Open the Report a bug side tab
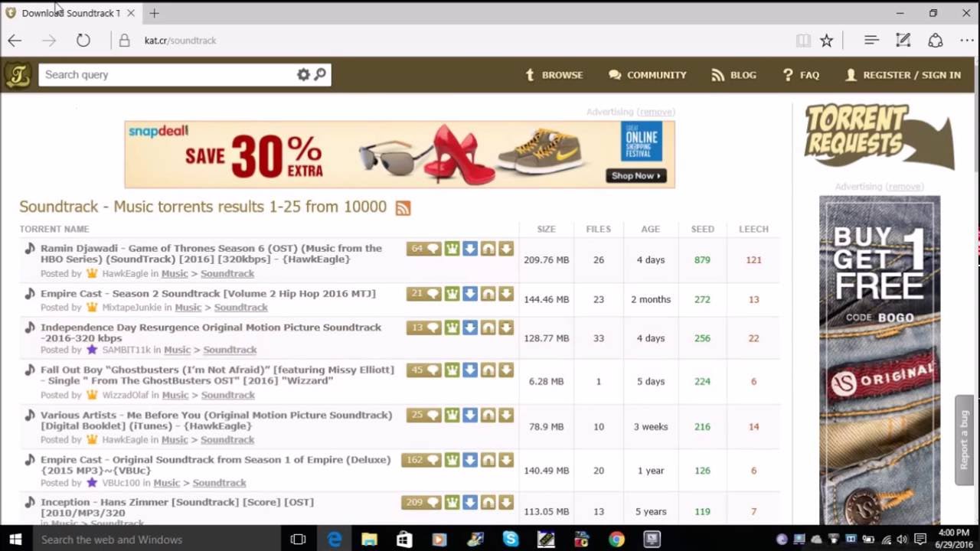Viewport: 980px width, 551px height. [965, 440]
